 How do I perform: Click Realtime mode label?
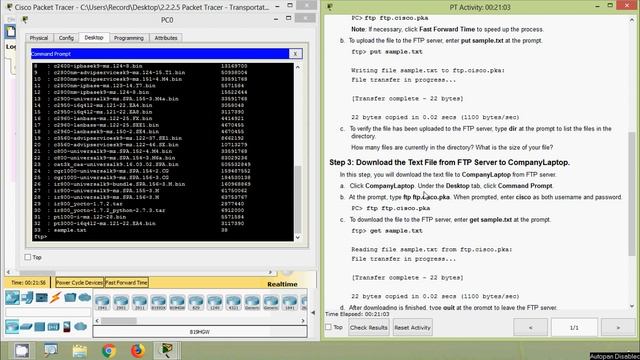282,284
